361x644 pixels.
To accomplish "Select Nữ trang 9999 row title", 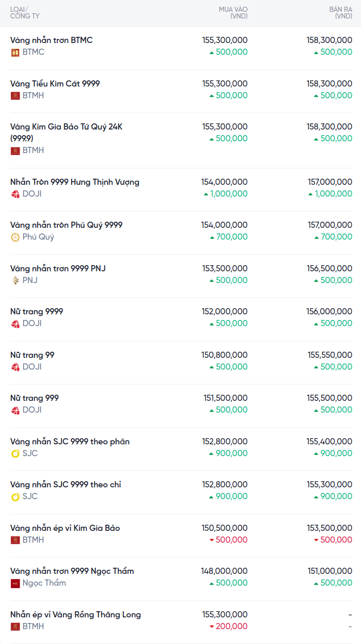I will coord(36,311).
